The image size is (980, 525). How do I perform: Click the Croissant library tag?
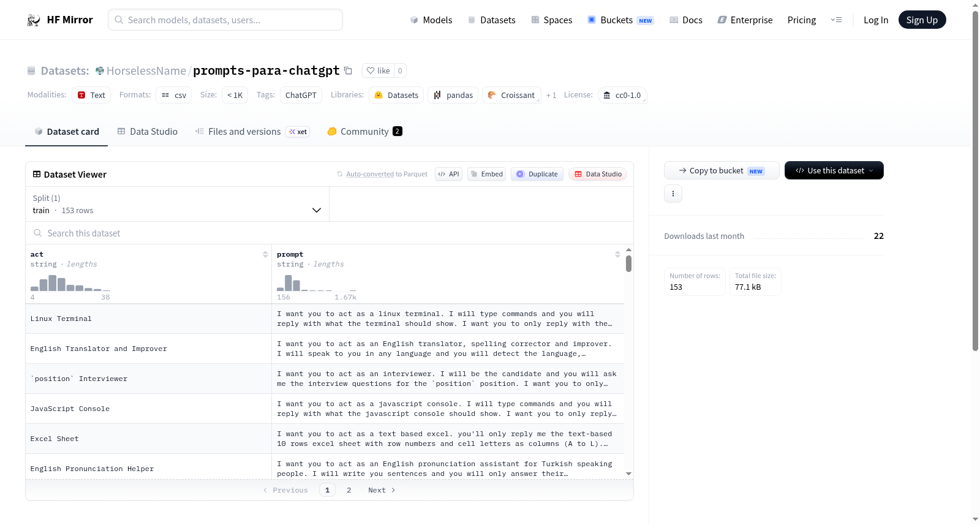tap(511, 95)
